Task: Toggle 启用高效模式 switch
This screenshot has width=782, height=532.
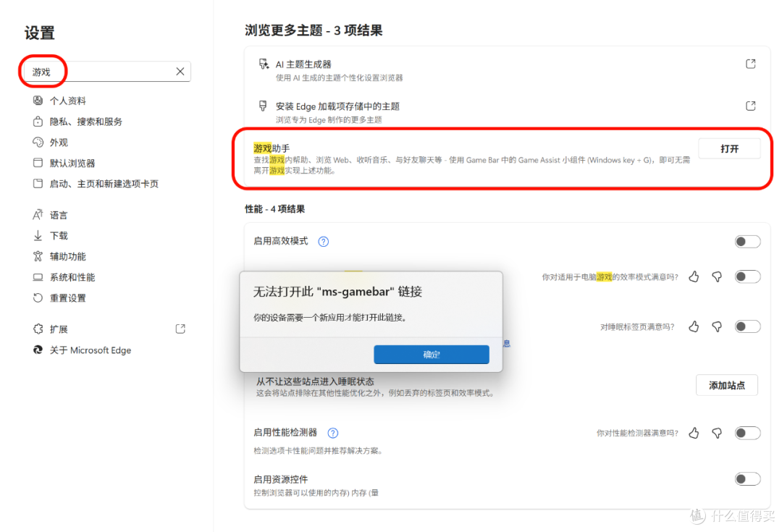Action: pyautogui.click(x=747, y=242)
